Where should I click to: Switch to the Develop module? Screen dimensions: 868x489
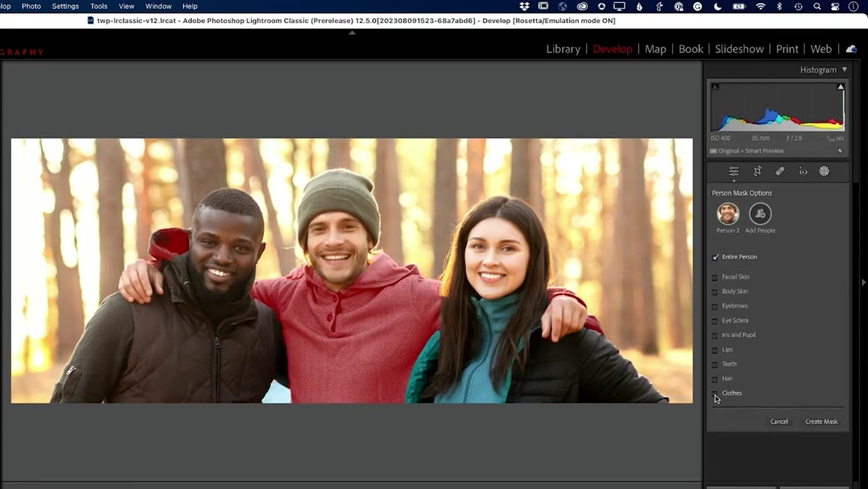tap(612, 49)
